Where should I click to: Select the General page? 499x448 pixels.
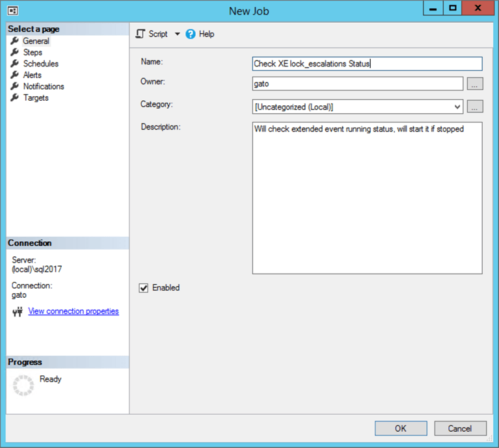pos(36,41)
